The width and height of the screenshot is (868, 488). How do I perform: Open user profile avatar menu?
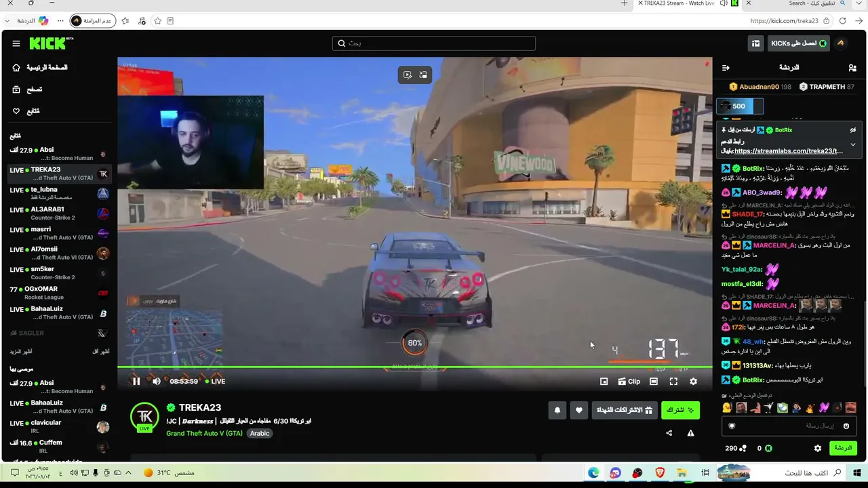841,43
